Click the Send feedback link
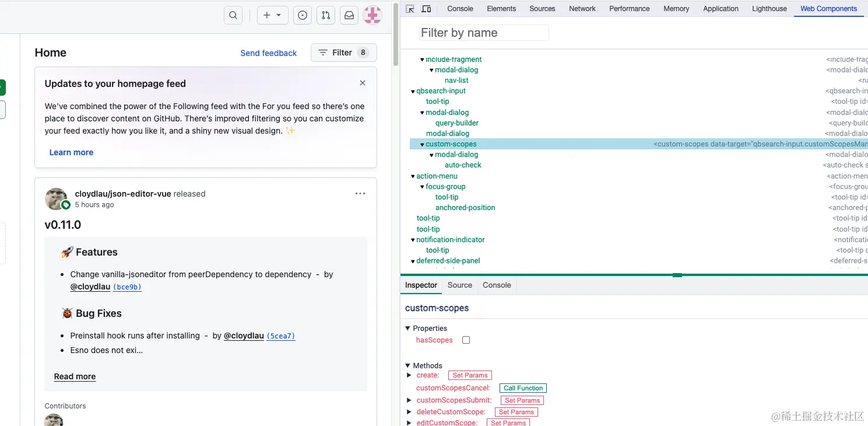This screenshot has width=868, height=426. click(x=269, y=53)
